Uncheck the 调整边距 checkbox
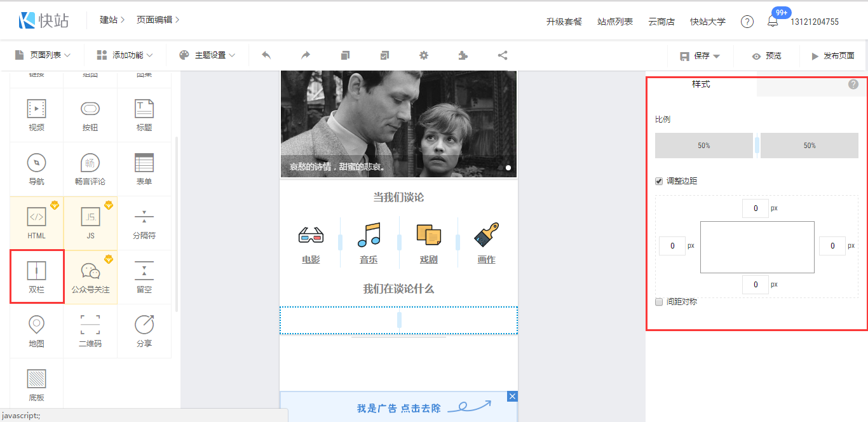 click(659, 181)
